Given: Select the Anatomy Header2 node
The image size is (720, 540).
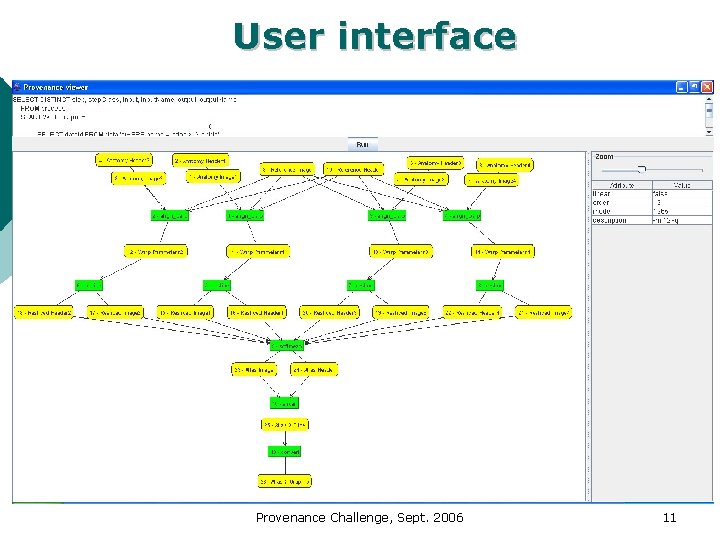Looking at the screenshot, I should tap(124, 160).
